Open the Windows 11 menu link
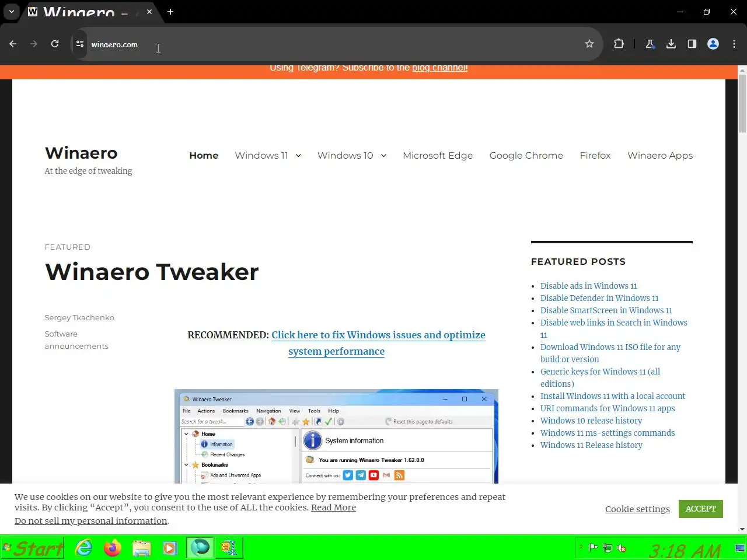The image size is (747, 560). pos(261,155)
